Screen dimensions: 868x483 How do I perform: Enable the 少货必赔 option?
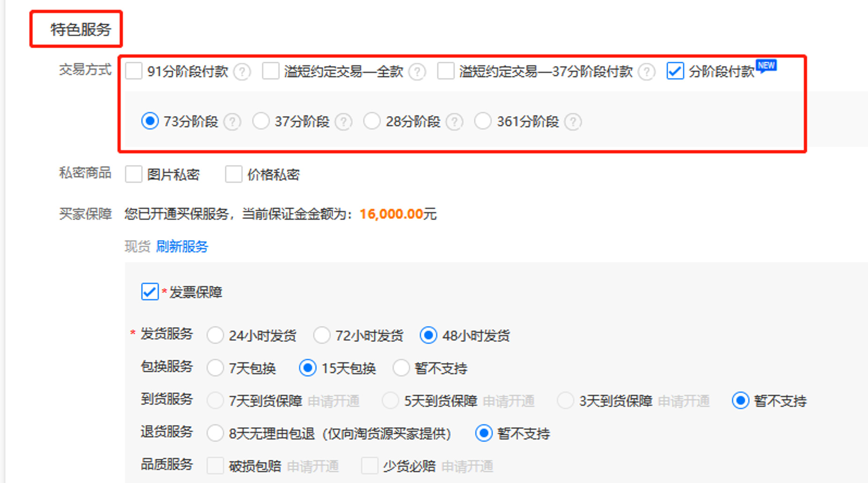tap(369, 466)
